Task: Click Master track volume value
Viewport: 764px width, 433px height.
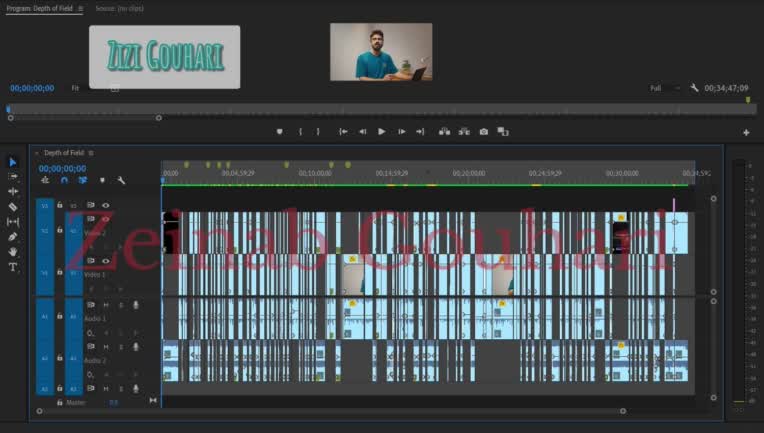Action: pos(114,403)
